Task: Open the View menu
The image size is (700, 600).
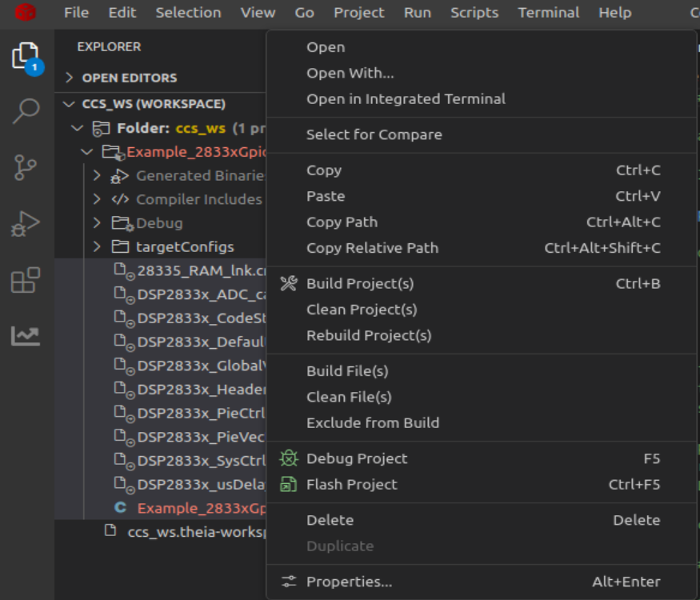Action: pyautogui.click(x=258, y=13)
